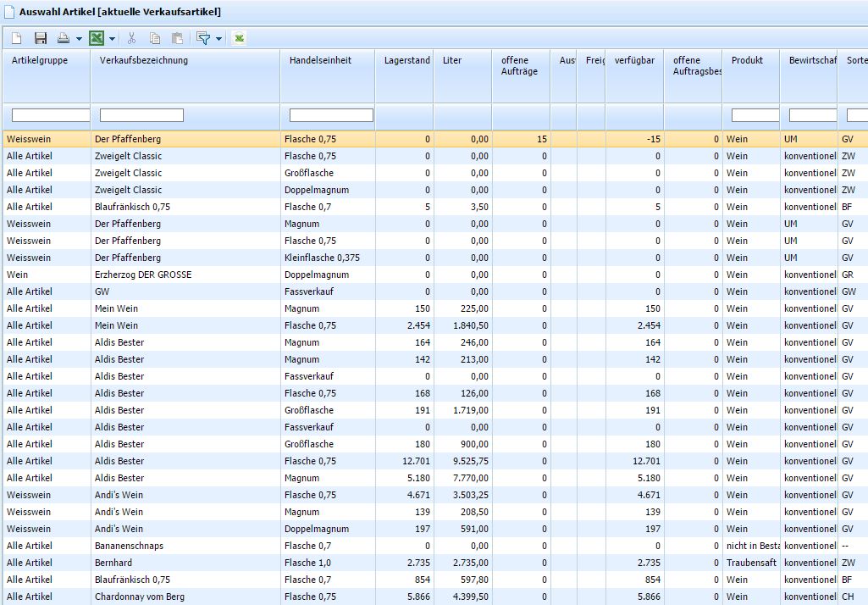This screenshot has height=605, width=868.
Task: Click the new document icon
Action: pos(17,38)
